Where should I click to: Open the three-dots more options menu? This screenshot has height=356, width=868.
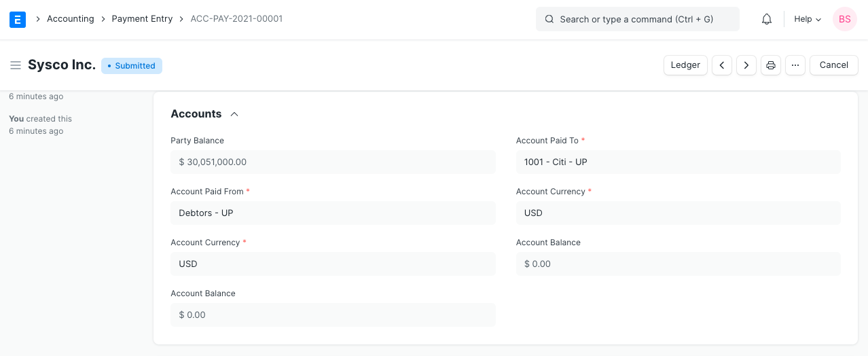pyautogui.click(x=795, y=65)
